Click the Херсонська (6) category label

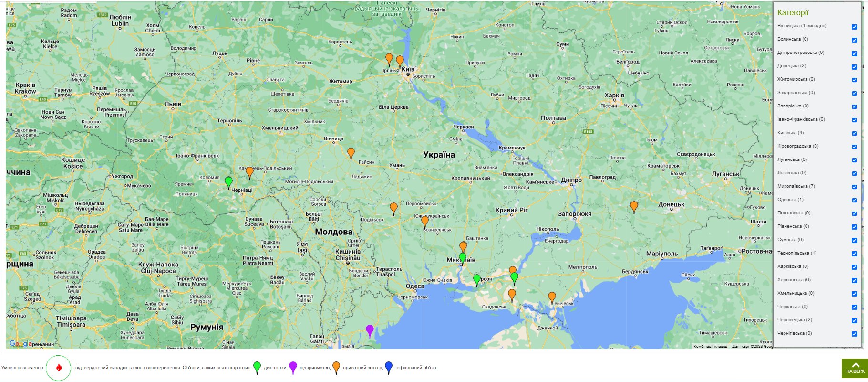click(x=794, y=280)
